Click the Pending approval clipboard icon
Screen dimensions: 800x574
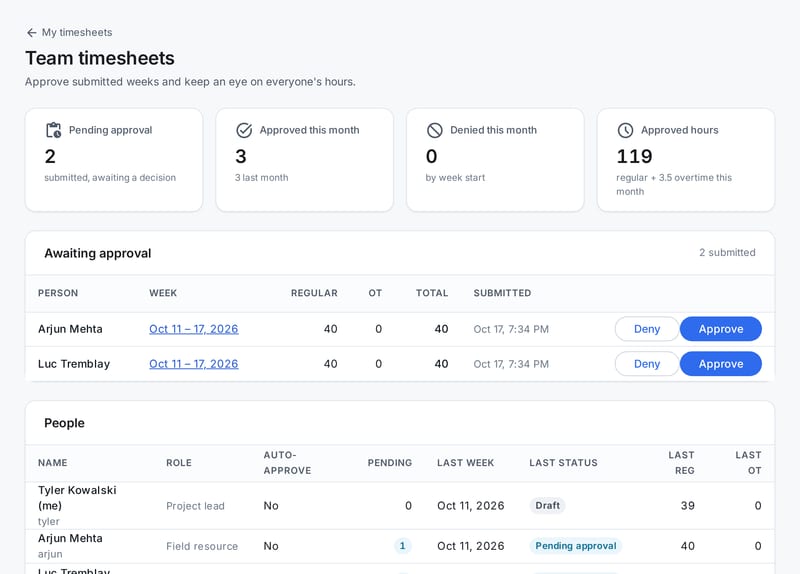pyautogui.click(x=54, y=130)
